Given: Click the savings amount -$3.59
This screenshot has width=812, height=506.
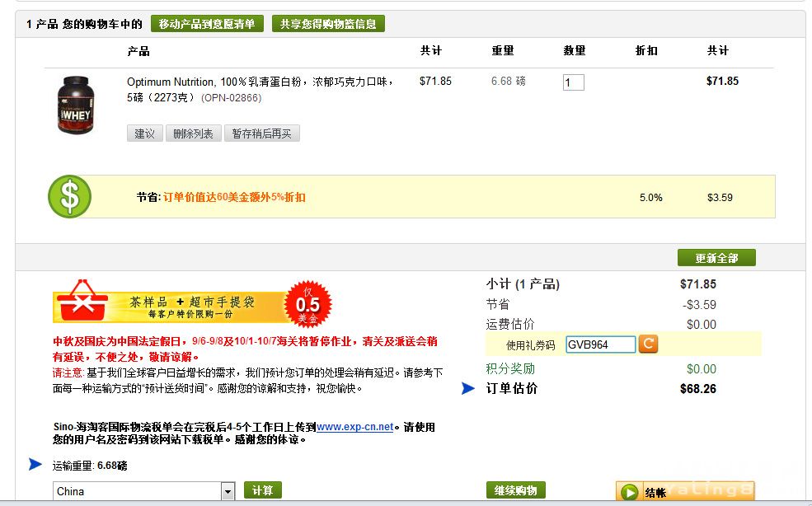Looking at the screenshot, I should click(x=700, y=305).
